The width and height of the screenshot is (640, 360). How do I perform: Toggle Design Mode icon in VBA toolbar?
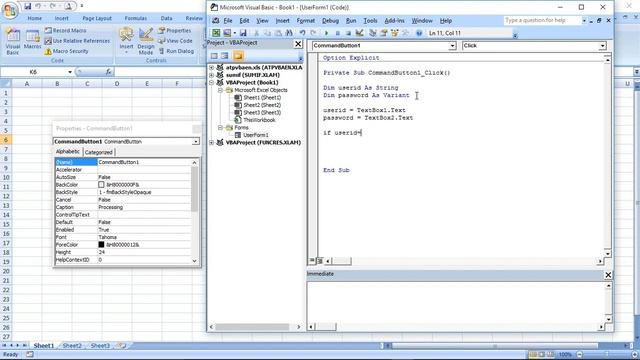[x=359, y=33]
